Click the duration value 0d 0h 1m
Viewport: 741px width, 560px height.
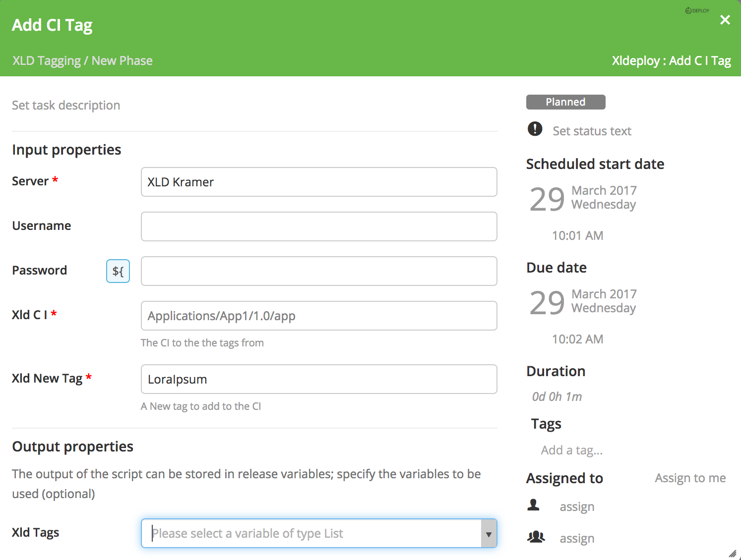(557, 396)
